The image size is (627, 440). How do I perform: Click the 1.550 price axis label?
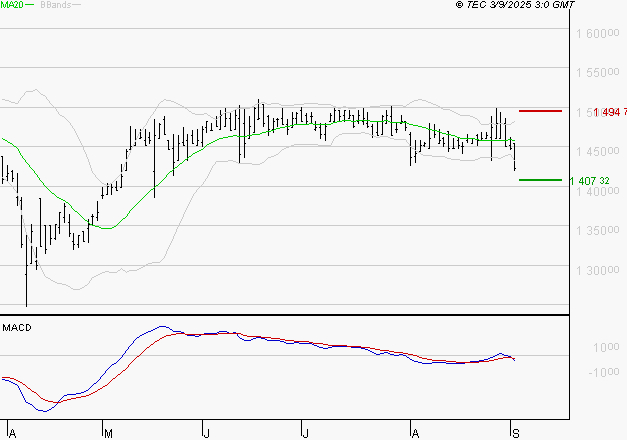click(x=597, y=74)
